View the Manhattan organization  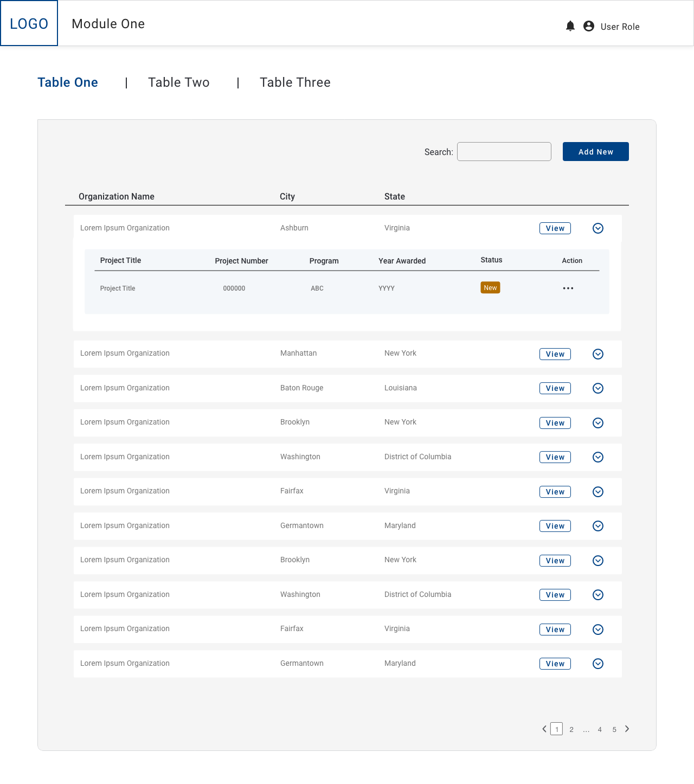(555, 354)
